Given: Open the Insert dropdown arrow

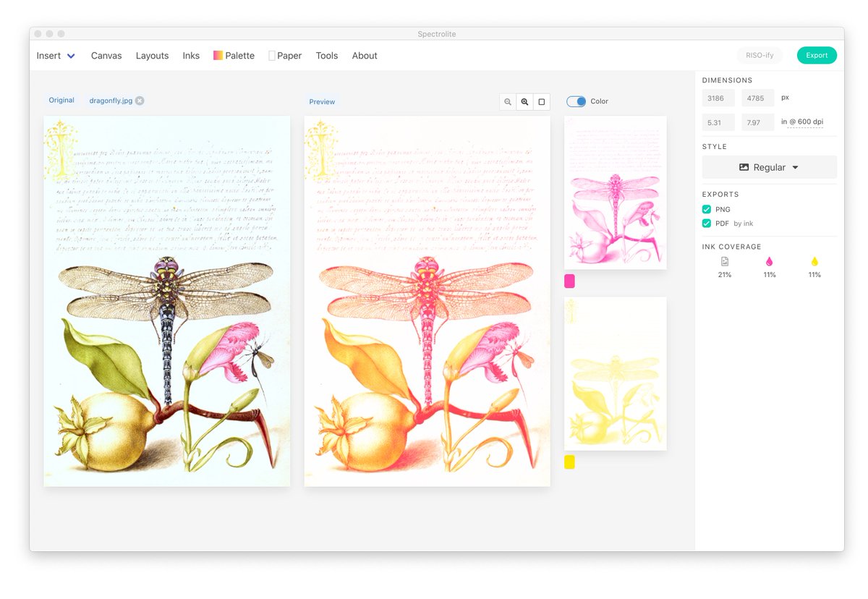Looking at the screenshot, I should coord(71,56).
